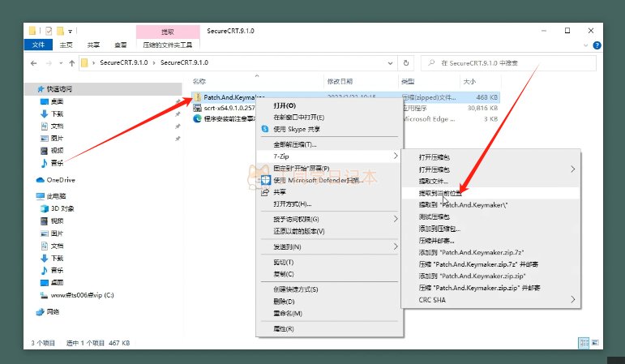The image size is (625, 364).
Task: Click the scrt-x64.9.1.0.257 application icon
Action: pos(197,108)
